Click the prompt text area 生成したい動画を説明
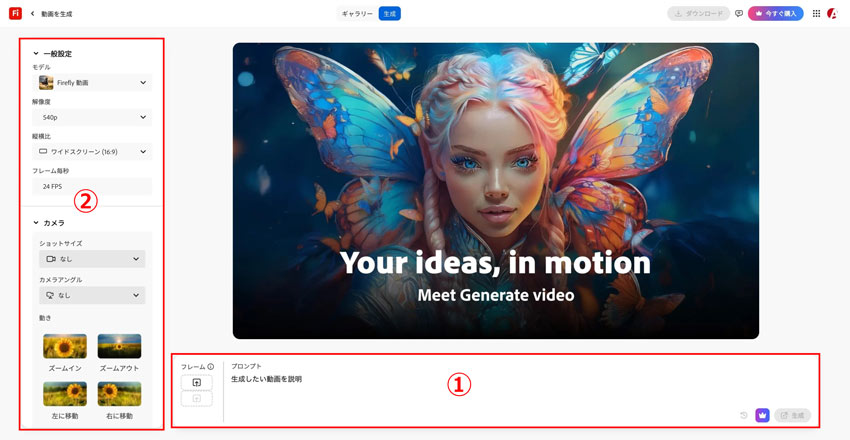Viewport: 850px width, 440px height. tap(266, 379)
